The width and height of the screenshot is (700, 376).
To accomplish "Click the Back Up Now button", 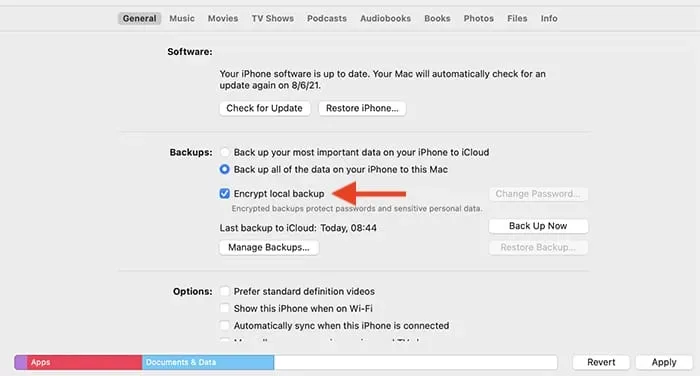I will pyautogui.click(x=538, y=226).
